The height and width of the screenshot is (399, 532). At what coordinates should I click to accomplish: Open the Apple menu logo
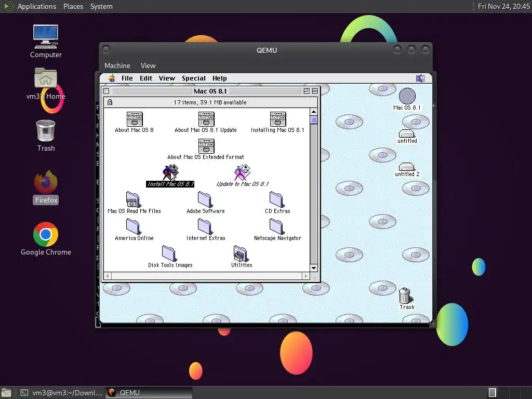[112, 78]
